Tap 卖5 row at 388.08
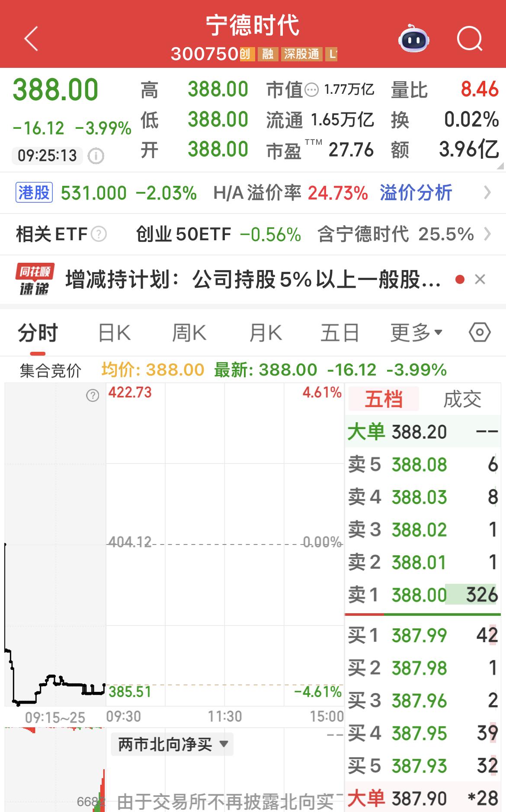The height and width of the screenshot is (812, 506). tap(423, 465)
